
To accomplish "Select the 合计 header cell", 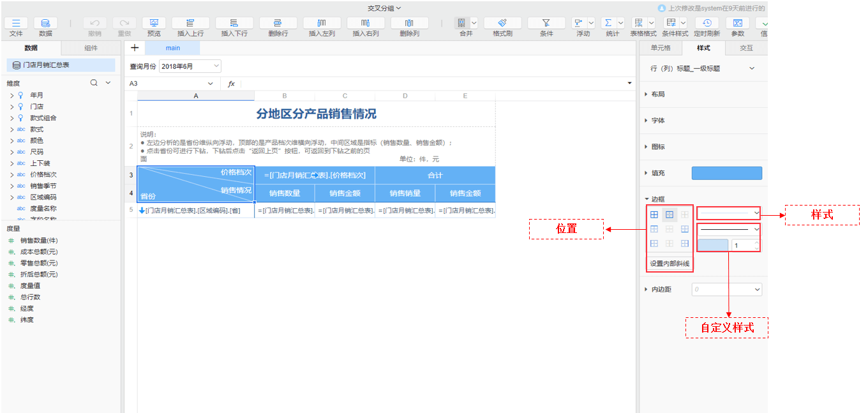I will tap(435, 175).
